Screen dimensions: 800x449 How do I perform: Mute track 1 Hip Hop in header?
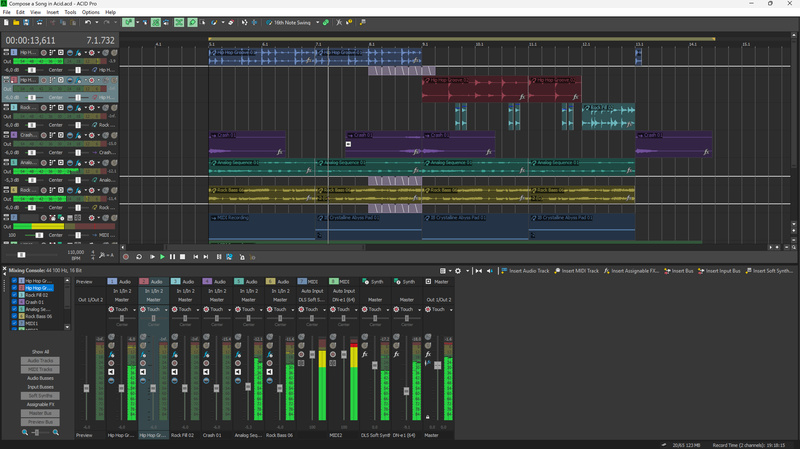(x=106, y=53)
